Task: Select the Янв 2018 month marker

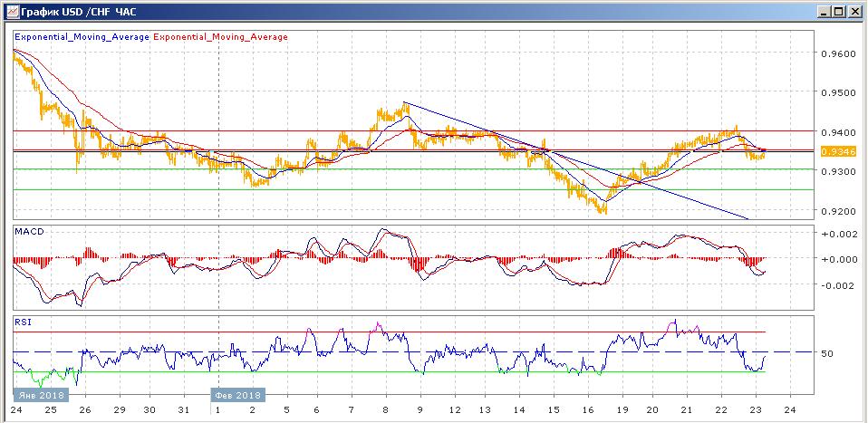Action: pos(42,395)
